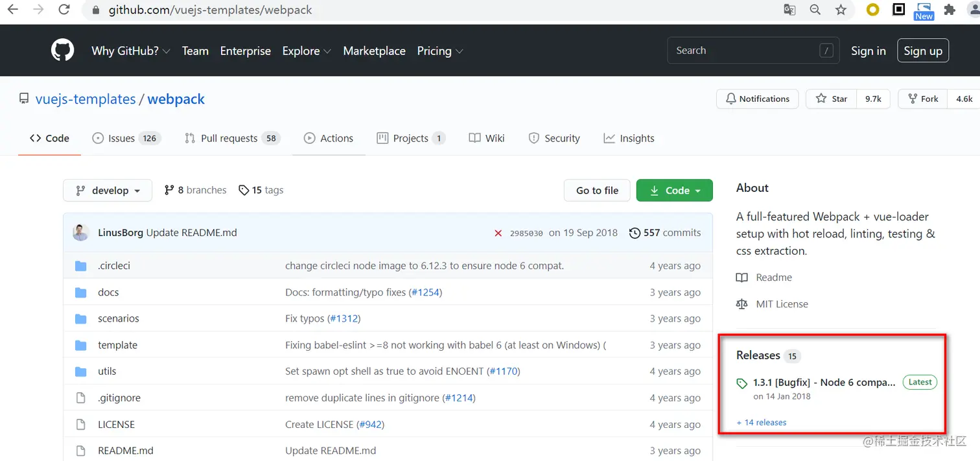Focus the GitHub search field
Viewport: 980px width, 461px height.
point(753,51)
